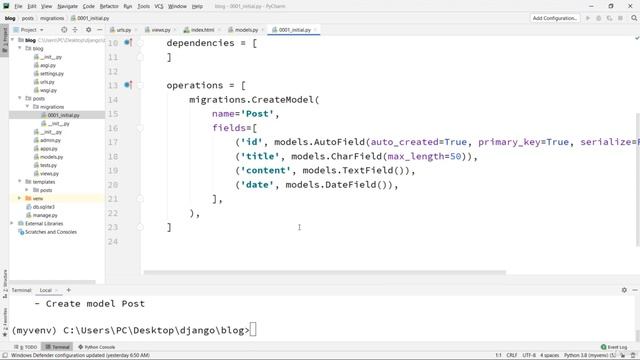Click the Run (play) icon in toolbar
Screen dimensions: 640x360
click(588, 18)
